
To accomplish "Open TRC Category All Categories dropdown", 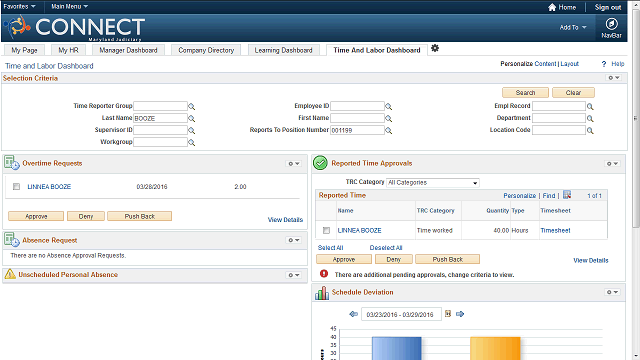I will click(x=433, y=182).
